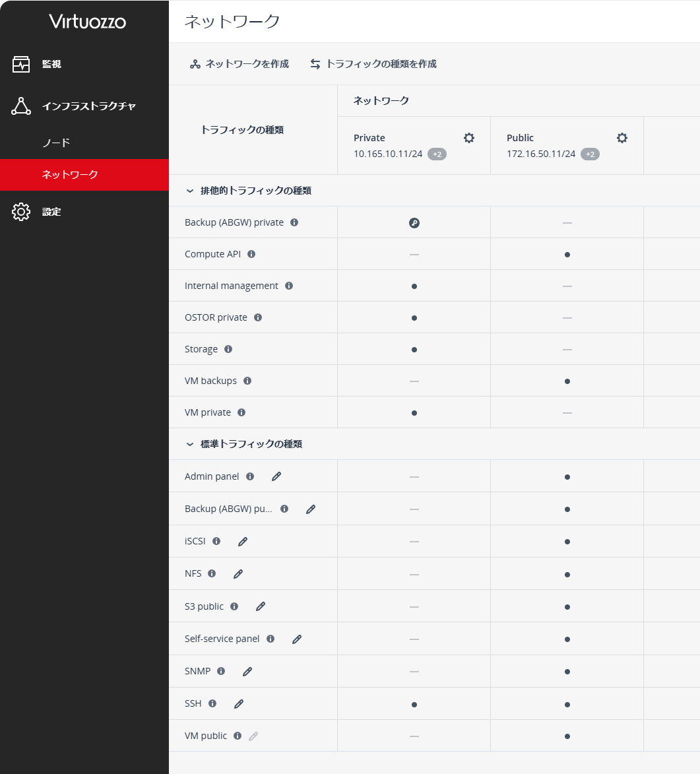Click the Virtuozzo logo
The image size is (700, 774).
[87, 21]
